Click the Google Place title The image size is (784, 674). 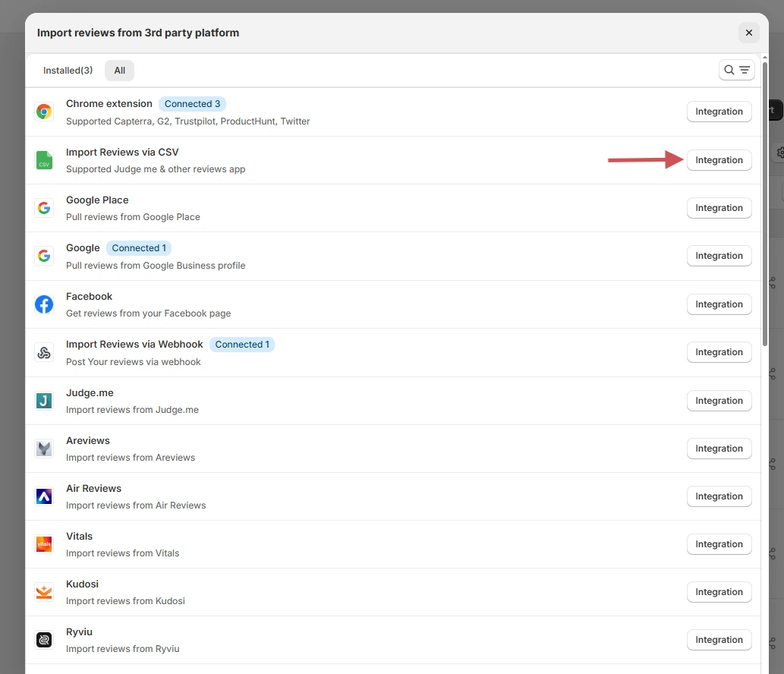[x=97, y=200]
